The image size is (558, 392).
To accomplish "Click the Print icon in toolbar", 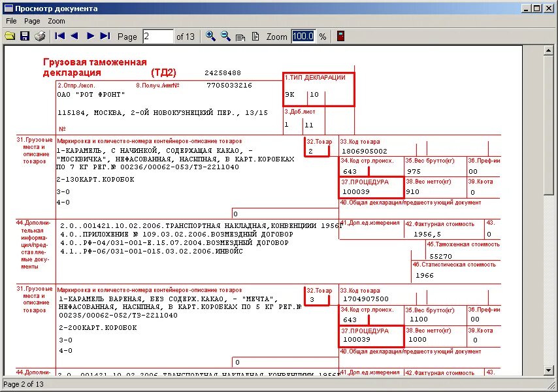I will (40, 36).
